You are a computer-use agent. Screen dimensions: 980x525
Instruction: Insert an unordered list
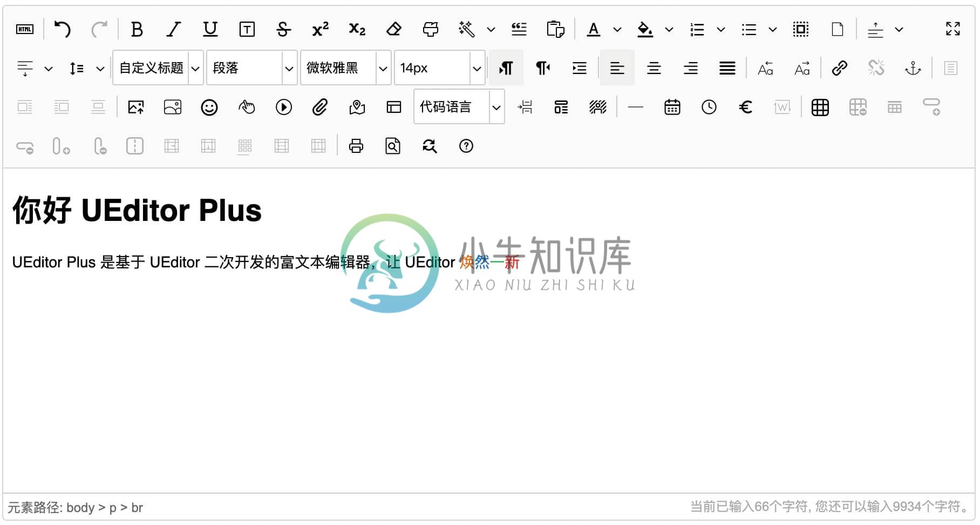(749, 29)
